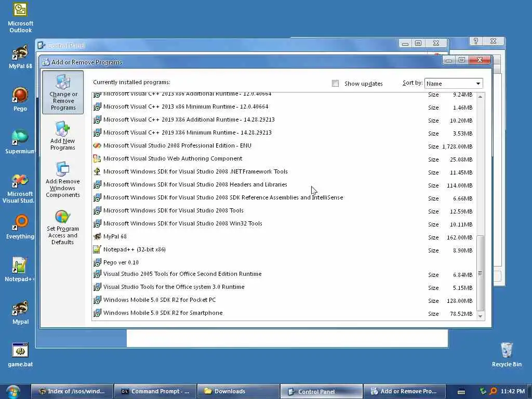Click the Windows Start orb

point(13,392)
